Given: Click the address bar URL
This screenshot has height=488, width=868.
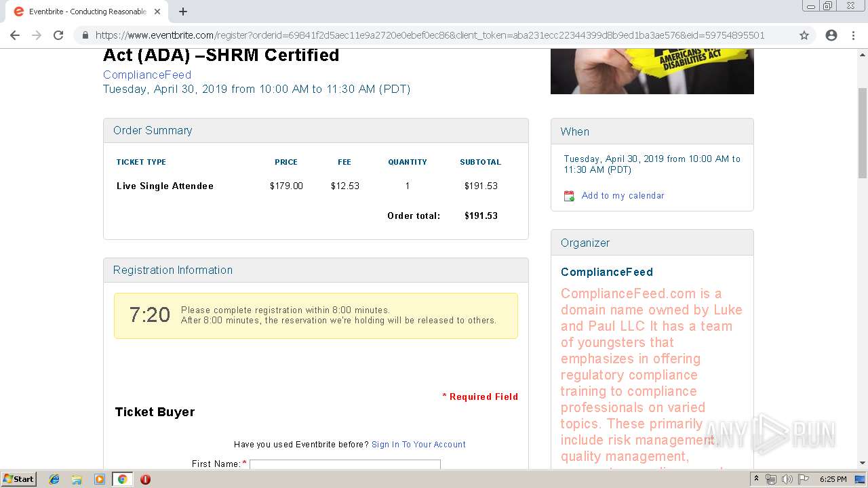Looking at the screenshot, I should point(430,35).
